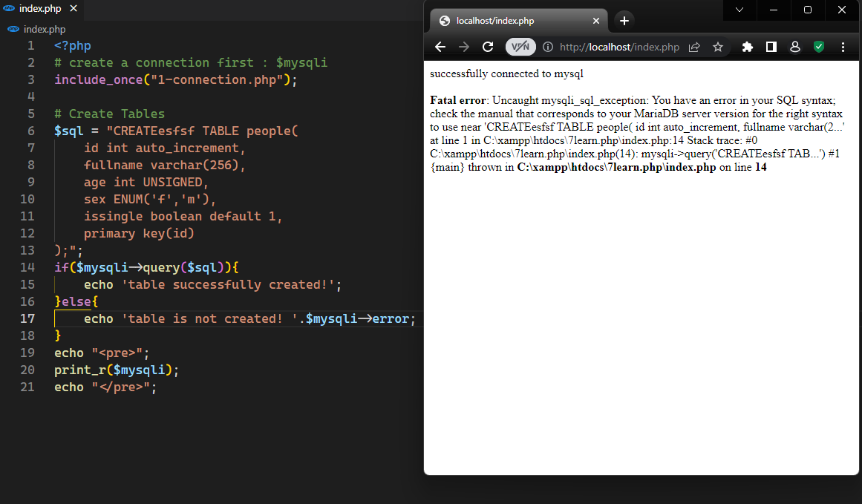Click the browser back arrow
The image size is (862, 504).
pos(440,47)
